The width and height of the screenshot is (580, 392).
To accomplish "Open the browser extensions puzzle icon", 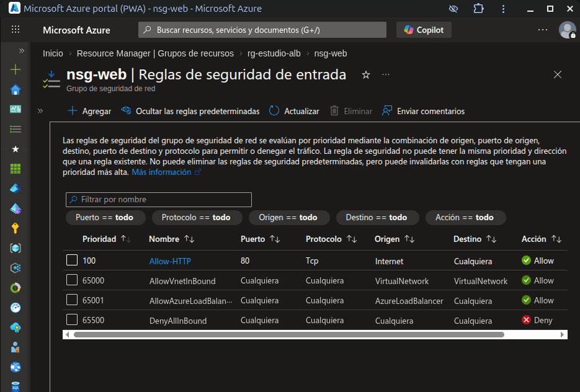I will pyautogui.click(x=478, y=9).
